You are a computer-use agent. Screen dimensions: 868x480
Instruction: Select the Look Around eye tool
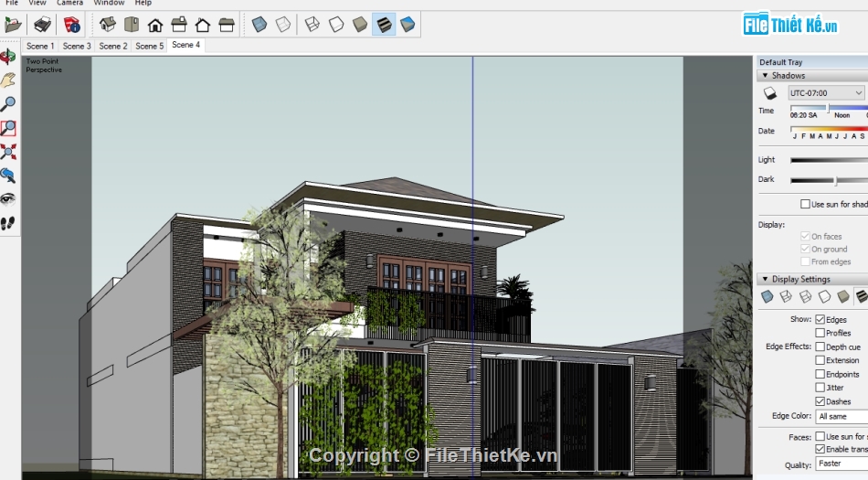8,199
